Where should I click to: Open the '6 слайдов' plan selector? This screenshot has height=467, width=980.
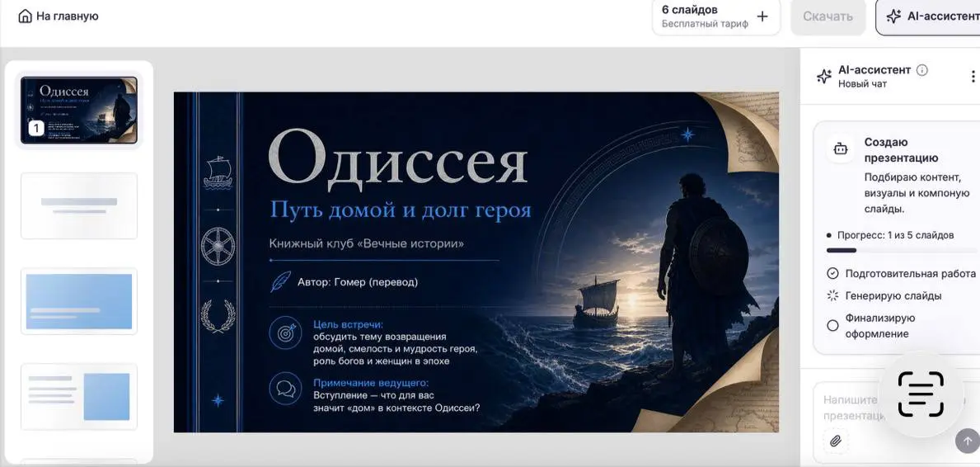(716, 17)
